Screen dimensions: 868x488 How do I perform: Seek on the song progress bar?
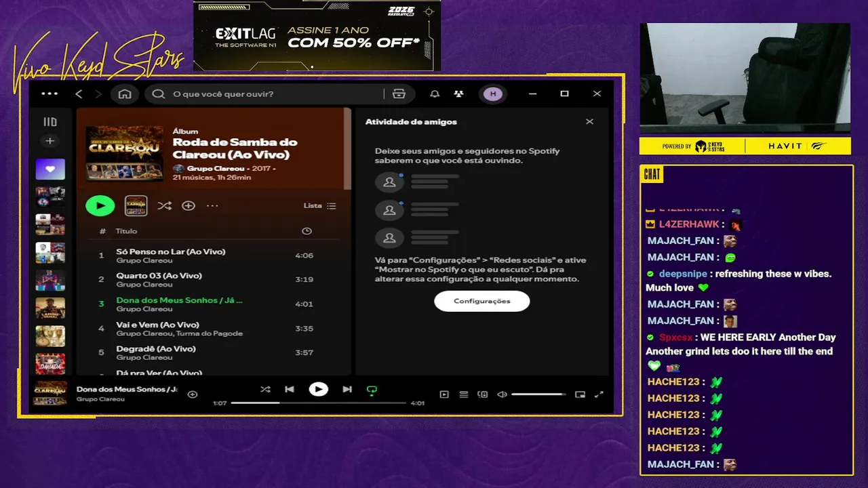319,403
